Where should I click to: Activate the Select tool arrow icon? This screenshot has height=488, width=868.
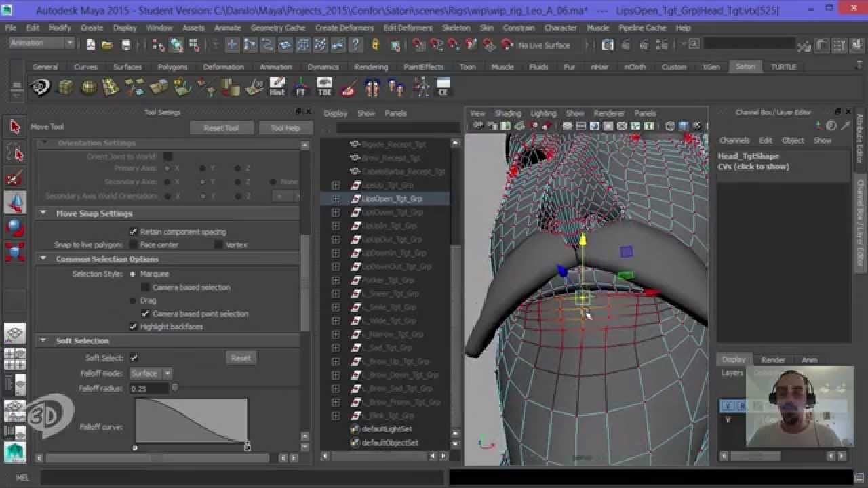click(15, 127)
